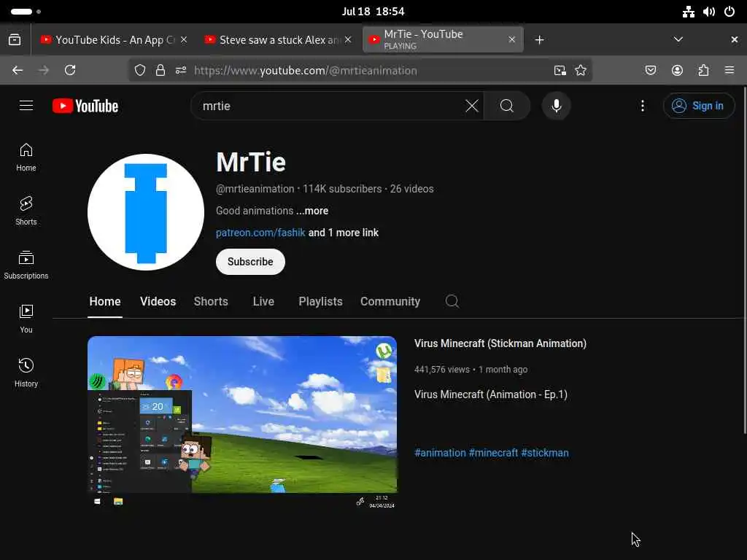Viewport: 747px width, 560px height.
Task: Open the YouTube hamburger guide menu
Action: tap(26, 106)
